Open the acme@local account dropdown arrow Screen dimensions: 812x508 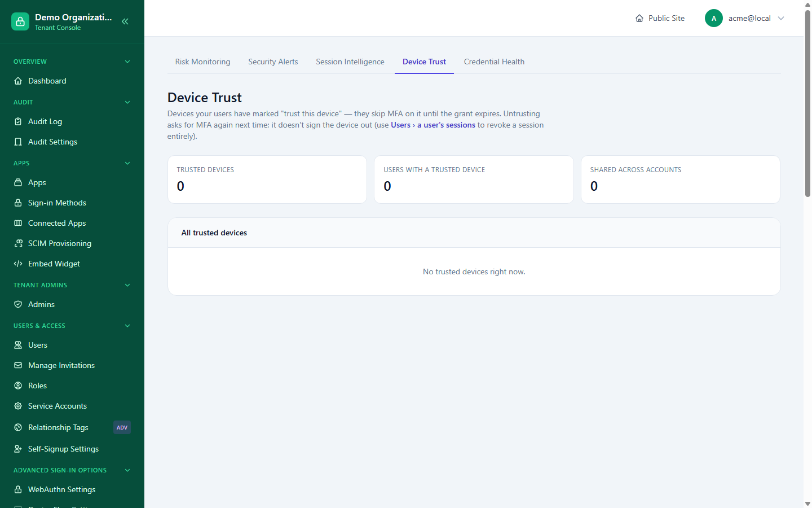click(781, 18)
